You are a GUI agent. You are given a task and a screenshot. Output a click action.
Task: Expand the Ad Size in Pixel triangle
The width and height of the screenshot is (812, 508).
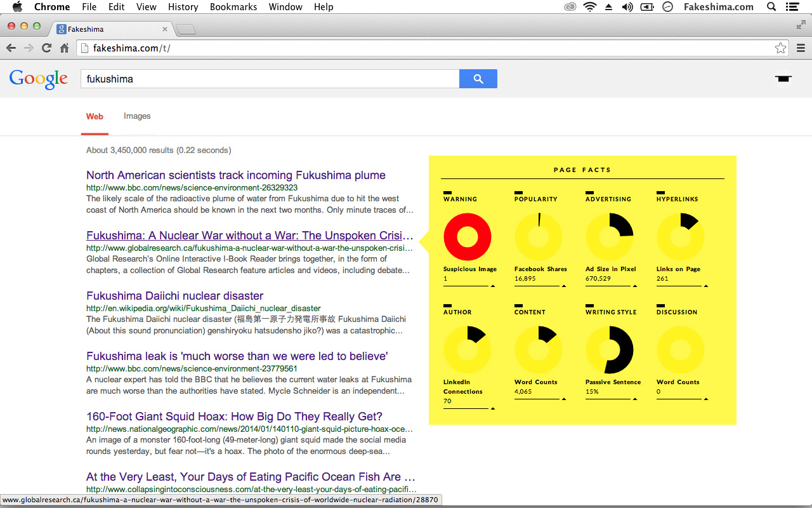(636, 286)
